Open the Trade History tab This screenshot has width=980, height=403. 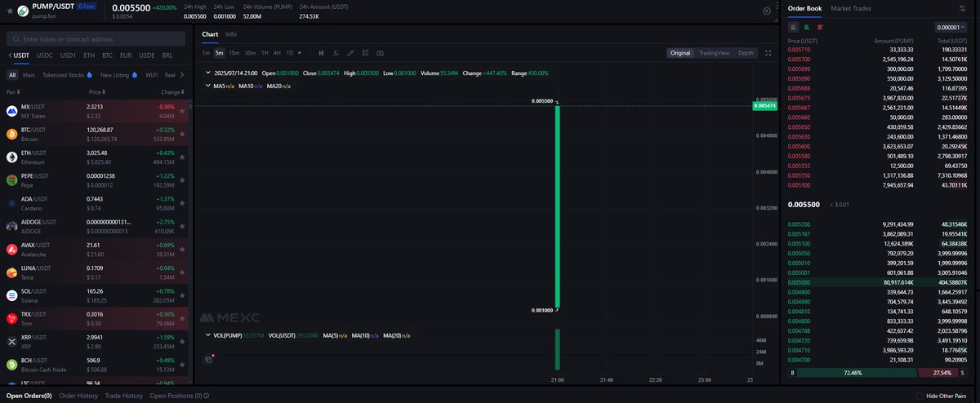pos(124,396)
